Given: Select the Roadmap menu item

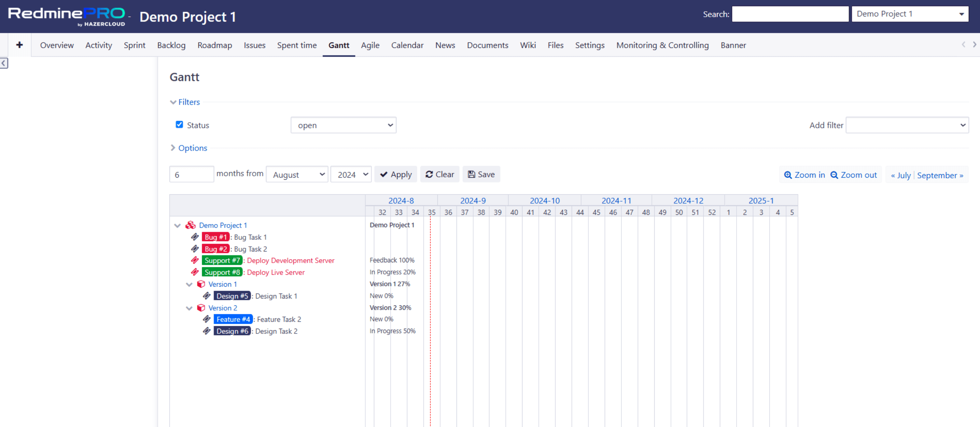Looking at the screenshot, I should tap(214, 45).
